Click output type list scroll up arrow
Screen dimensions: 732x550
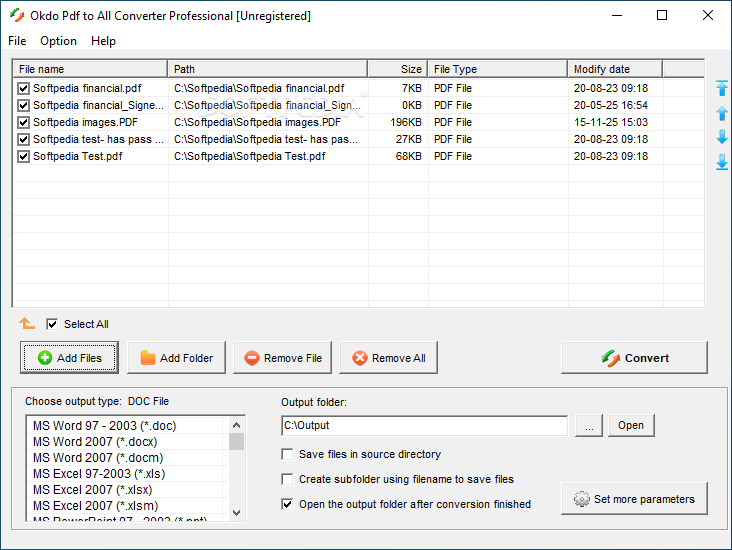237,425
